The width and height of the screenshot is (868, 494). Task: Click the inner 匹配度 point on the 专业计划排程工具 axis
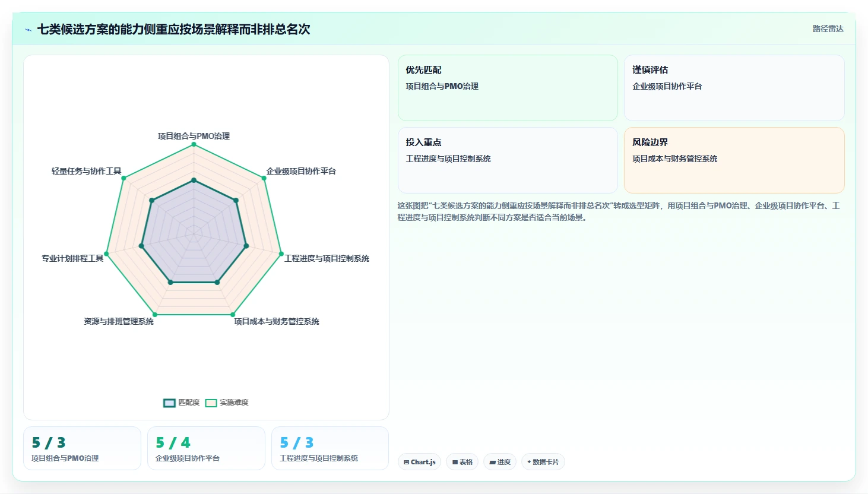click(141, 246)
